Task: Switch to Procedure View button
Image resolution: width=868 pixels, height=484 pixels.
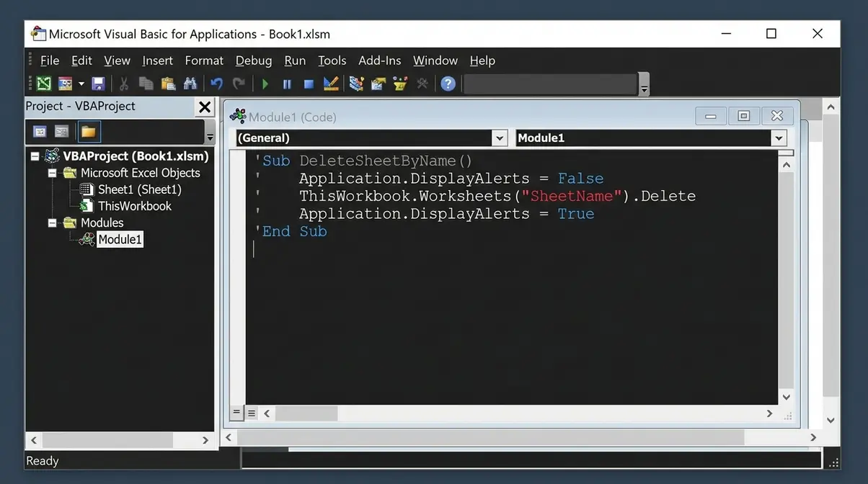Action: [x=236, y=413]
